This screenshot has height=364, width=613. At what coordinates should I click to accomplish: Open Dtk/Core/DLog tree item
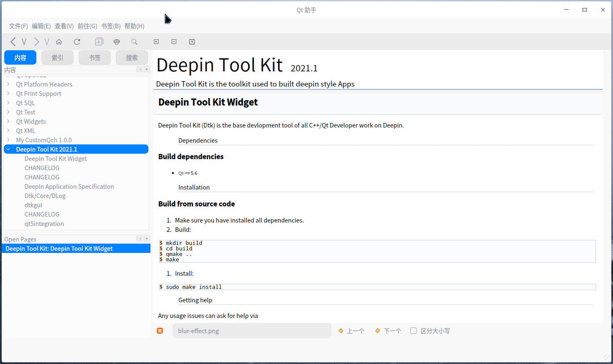pos(45,196)
